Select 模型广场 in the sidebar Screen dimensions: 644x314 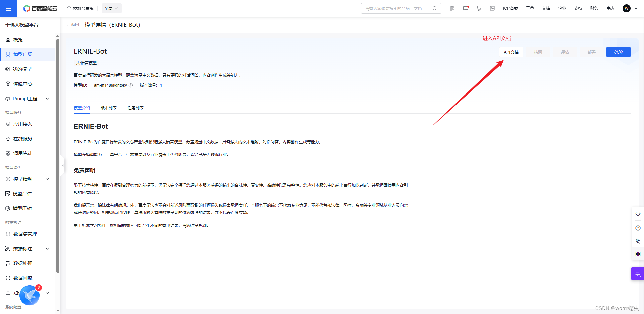[x=28, y=54]
